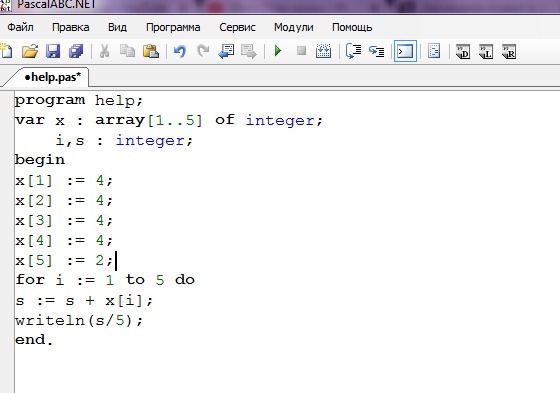The width and height of the screenshot is (560, 393).
Task: Click the line 'x[3] := 4;'
Action: tap(64, 220)
